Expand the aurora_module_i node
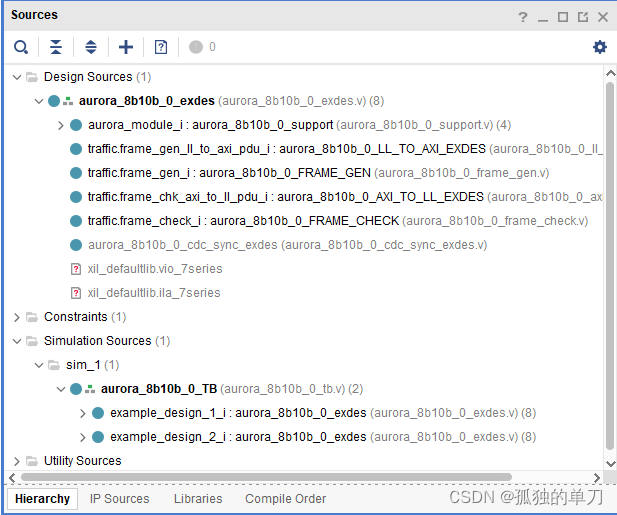Screen dimensions: 617x515 (61, 126)
